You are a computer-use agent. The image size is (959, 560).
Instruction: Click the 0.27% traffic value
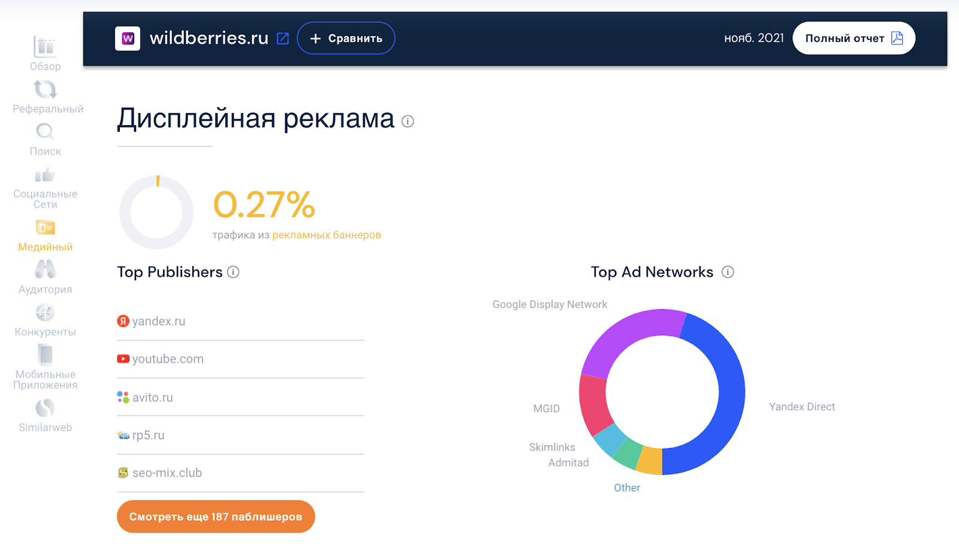(264, 205)
